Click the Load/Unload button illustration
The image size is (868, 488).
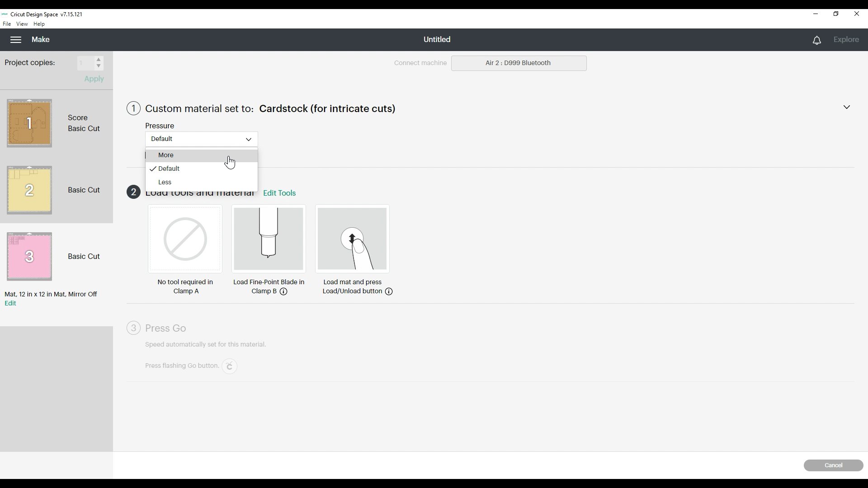coord(352,239)
